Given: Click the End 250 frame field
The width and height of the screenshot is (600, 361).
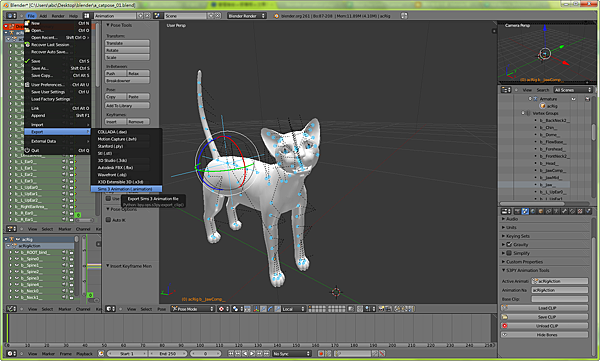Looking at the screenshot, I should [x=168, y=353].
